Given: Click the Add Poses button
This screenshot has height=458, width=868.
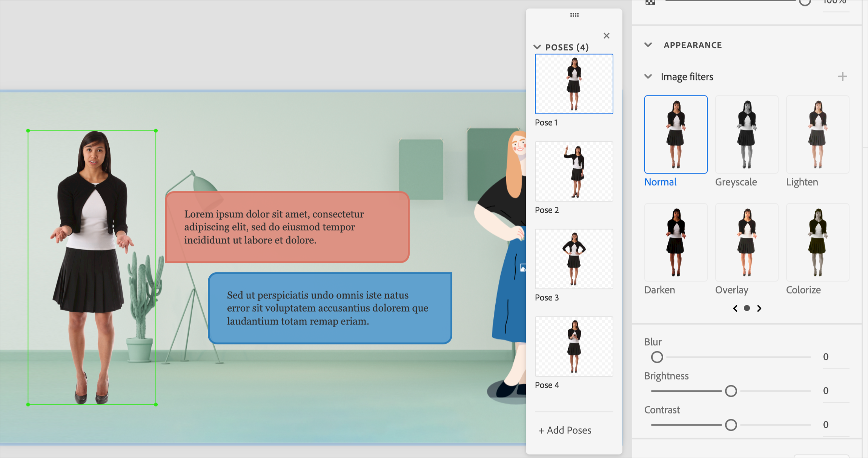Looking at the screenshot, I should click(565, 430).
